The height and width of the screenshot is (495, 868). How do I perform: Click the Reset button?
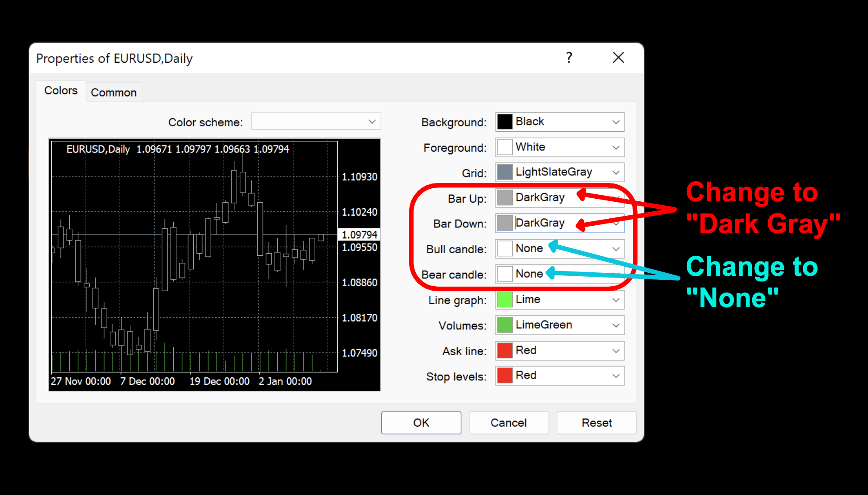coord(596,423)
